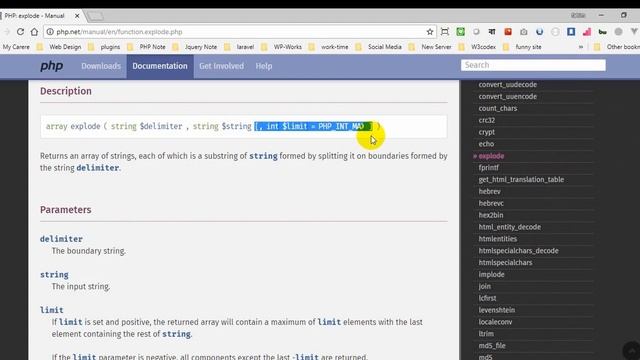This screenshot has width=640, height=360.
Task: Open the work-time bookmark folder
Action: [x=329, y=47]
